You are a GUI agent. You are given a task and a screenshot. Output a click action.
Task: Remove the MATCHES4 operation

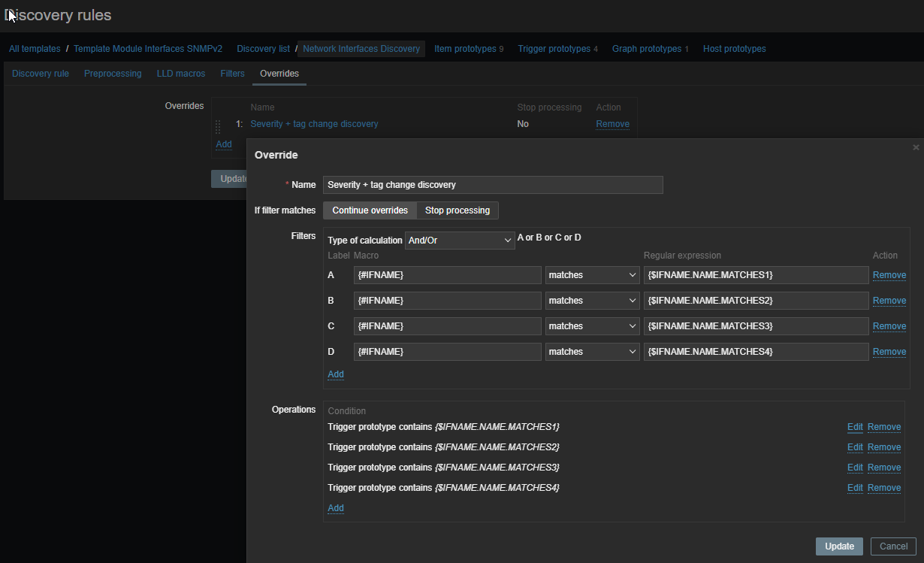pos(883,488)
